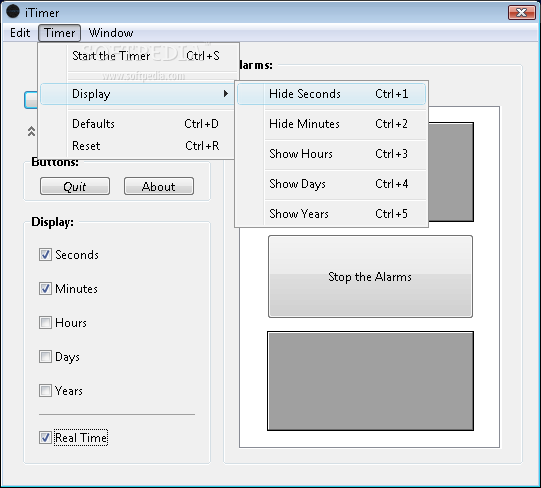
Task: Uncheck the Seconds checkbox
Action: pyautogui.click(x=45, y=255)
